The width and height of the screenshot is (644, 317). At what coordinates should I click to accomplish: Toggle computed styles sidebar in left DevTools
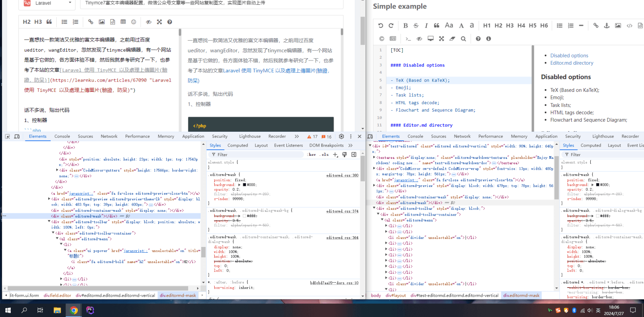click(x=354, y=155)
